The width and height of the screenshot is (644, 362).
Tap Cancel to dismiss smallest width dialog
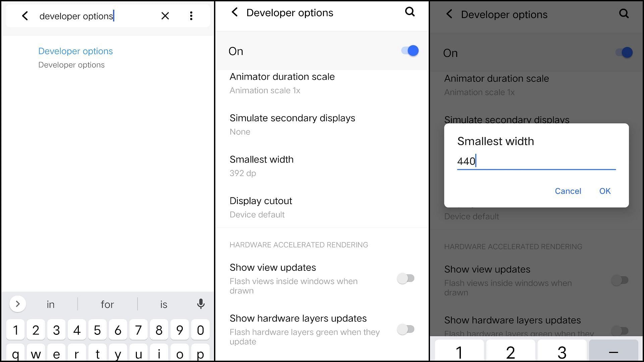point(568,191)
